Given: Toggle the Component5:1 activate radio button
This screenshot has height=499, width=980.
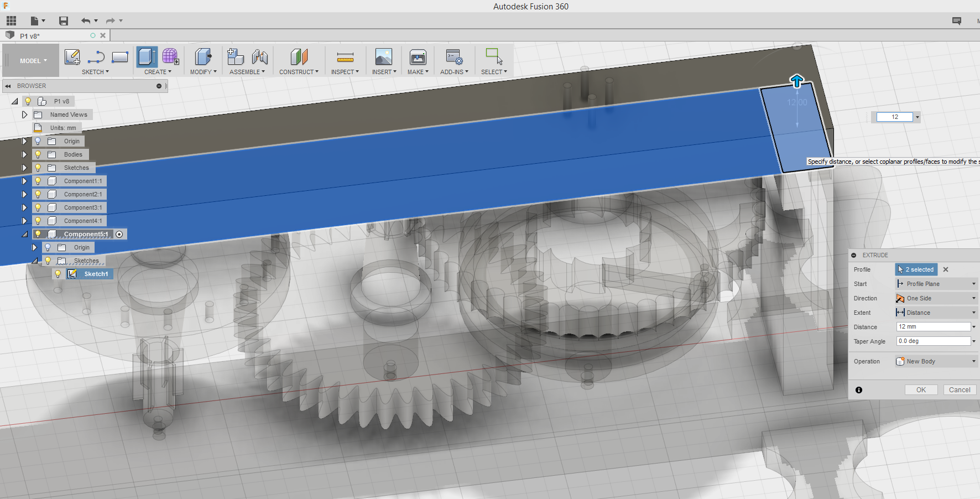Looking at the screenshot, I should point(119,234).
